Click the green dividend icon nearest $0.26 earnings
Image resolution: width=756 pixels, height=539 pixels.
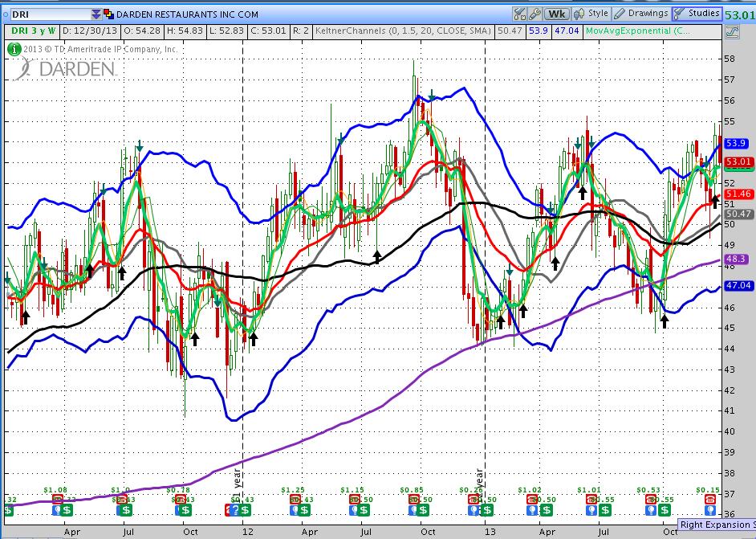point(487,510)
